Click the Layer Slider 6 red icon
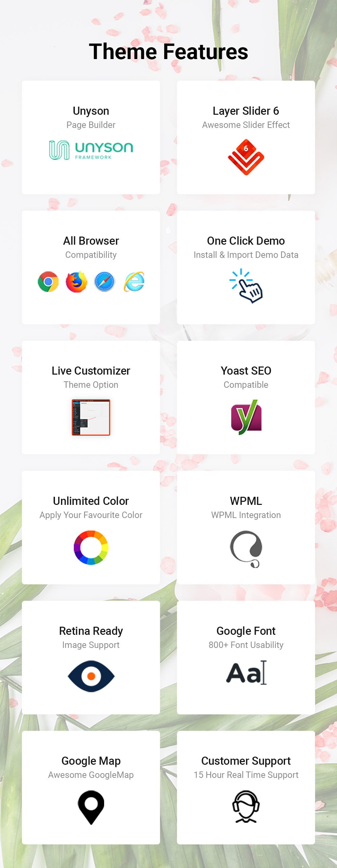This screenshot has height=868, width=337. (246, 157)
